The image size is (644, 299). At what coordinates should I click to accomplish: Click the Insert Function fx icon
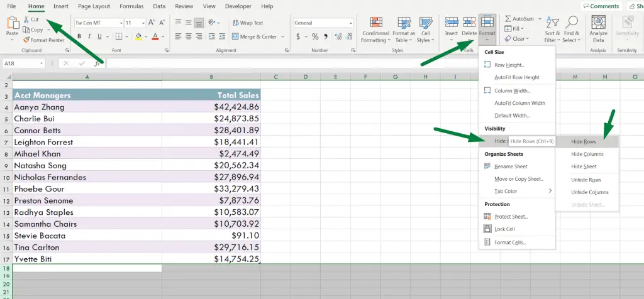[x=97, y=63]
